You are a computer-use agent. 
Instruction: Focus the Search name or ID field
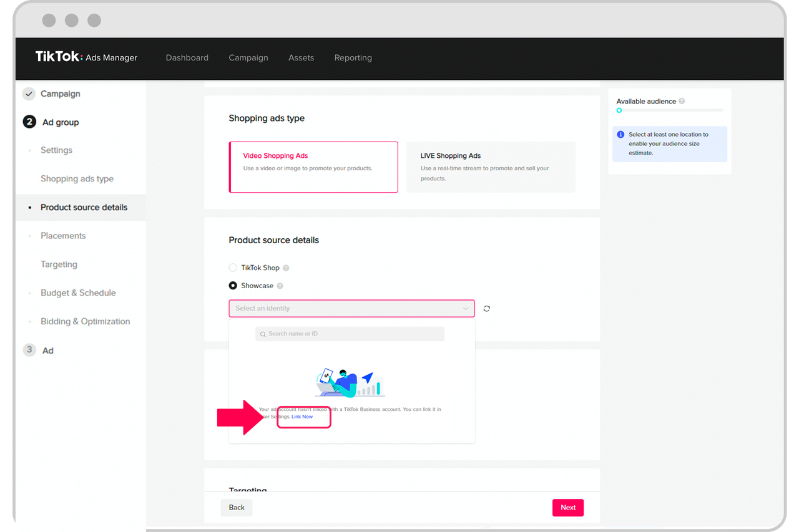click(350, 334)
